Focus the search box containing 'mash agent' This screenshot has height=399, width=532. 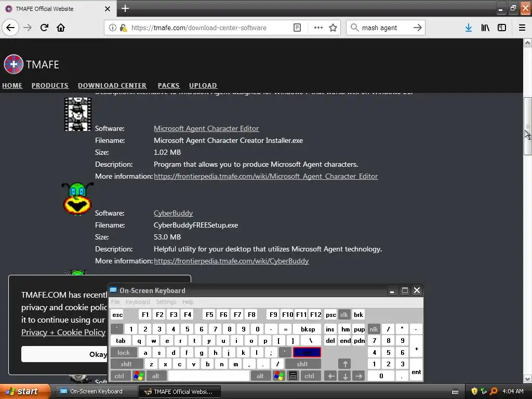click(386, 28)
